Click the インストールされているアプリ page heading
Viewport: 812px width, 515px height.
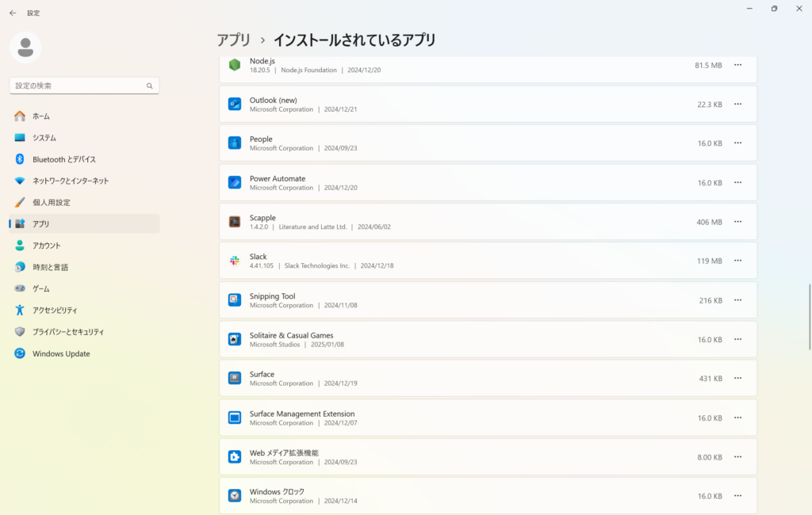(x=354, y=40)
